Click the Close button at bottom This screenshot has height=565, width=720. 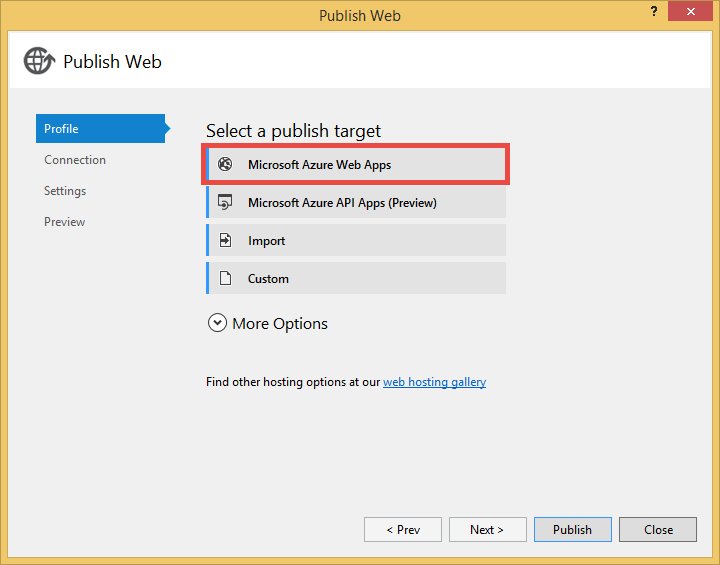point(658,530)
